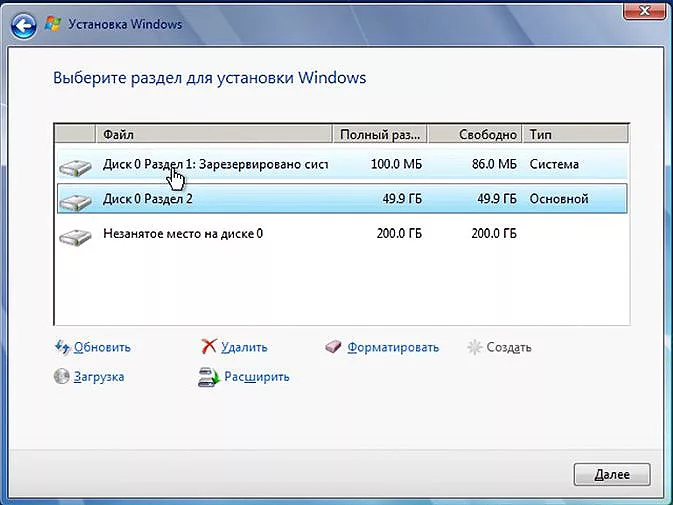Select row Диск 0 Раздел 1: Зарезервировано

[x=342, y=164]
